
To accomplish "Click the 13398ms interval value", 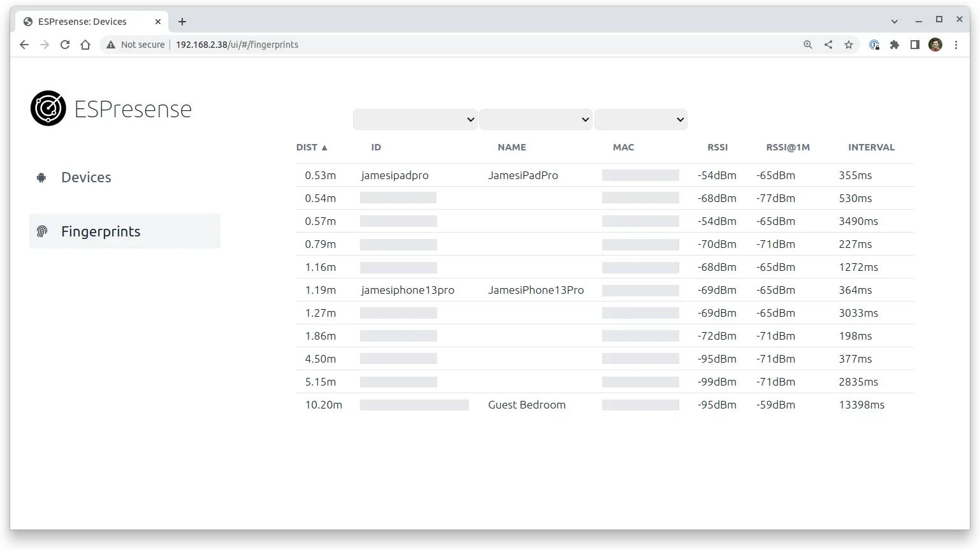I will click(x=861, y=405).
